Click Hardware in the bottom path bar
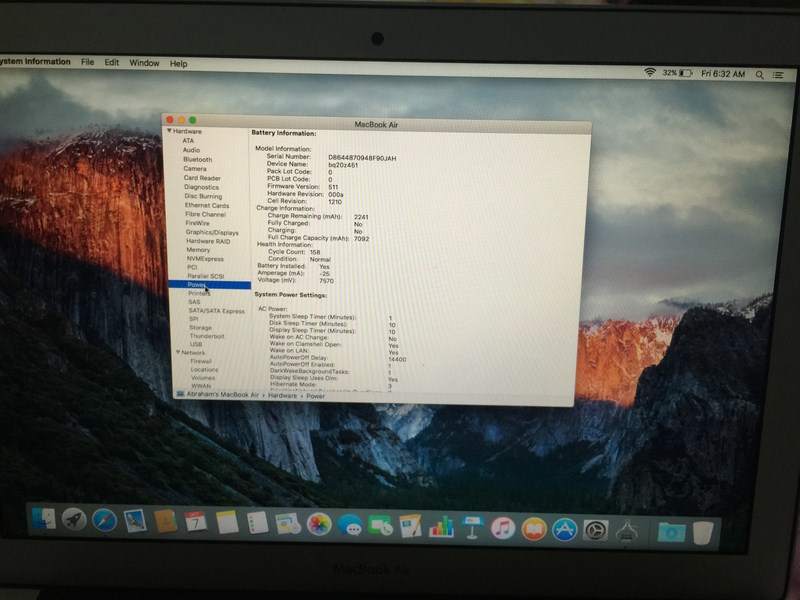 (x=283, y=395)
